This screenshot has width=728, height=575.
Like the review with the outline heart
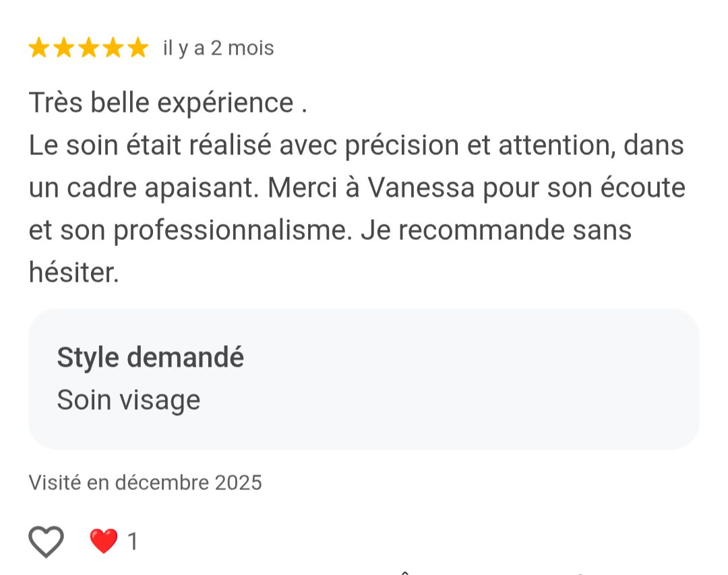(x=46, y=541)
